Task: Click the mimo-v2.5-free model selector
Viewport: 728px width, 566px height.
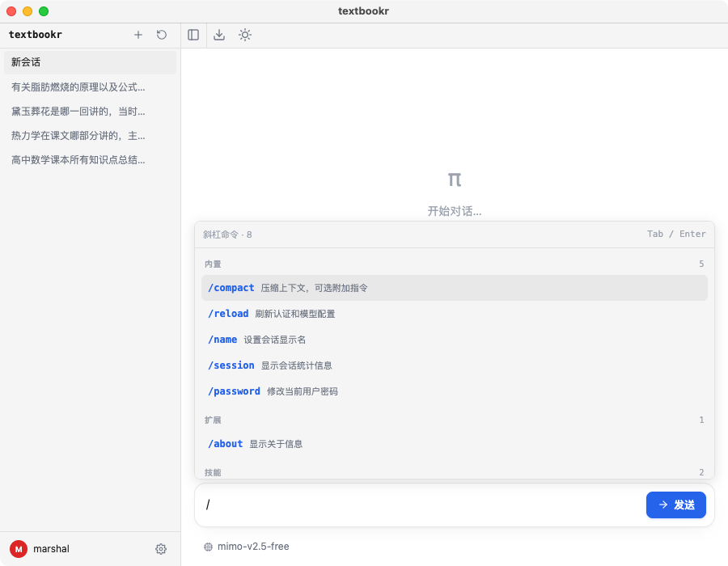Action: (247, 547)
